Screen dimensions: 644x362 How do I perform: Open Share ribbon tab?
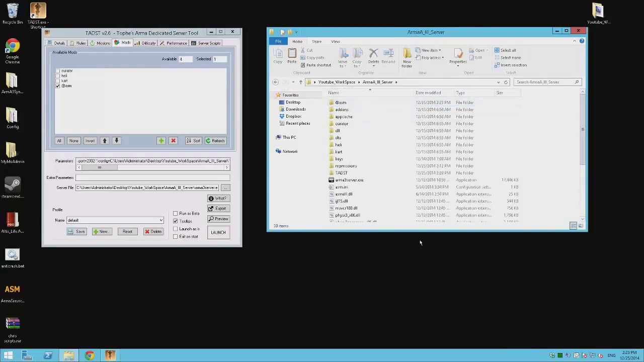316,41
